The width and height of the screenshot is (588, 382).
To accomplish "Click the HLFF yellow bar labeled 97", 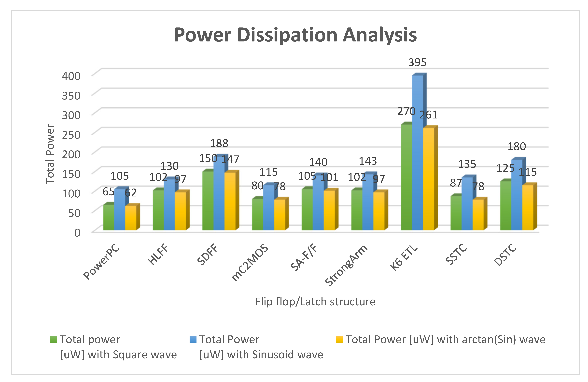I will pyautogui.click(x=180, y=211).
